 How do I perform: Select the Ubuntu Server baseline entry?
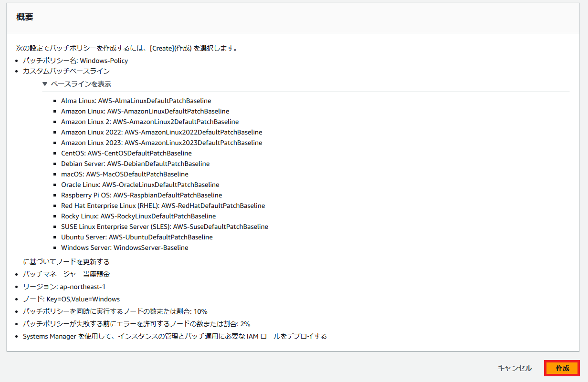[137, 237]
